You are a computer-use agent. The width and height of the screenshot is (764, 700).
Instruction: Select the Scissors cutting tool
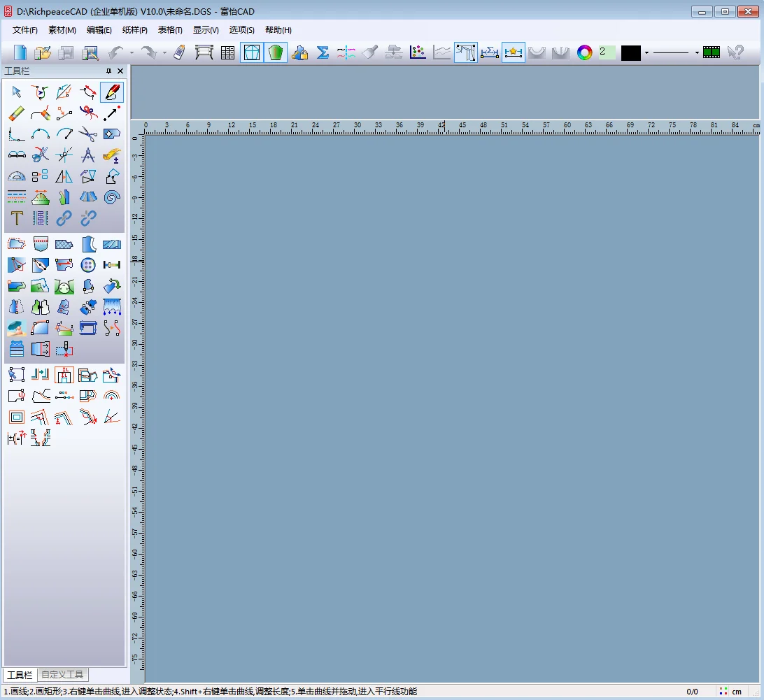coord(89,134)
